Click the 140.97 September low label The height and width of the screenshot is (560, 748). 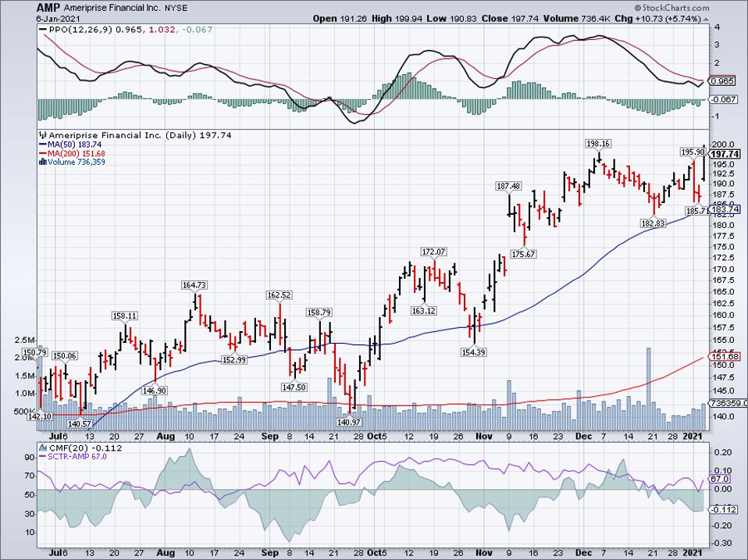coord(348,422)
